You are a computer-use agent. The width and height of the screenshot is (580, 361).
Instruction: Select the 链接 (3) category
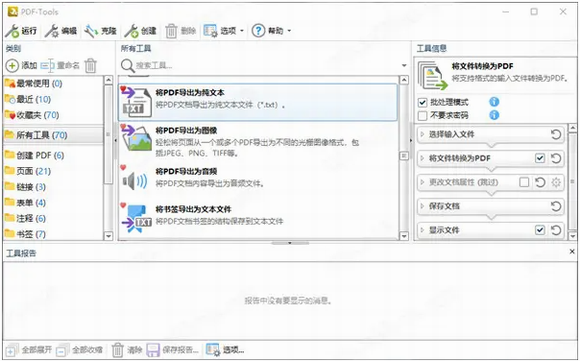53,187
